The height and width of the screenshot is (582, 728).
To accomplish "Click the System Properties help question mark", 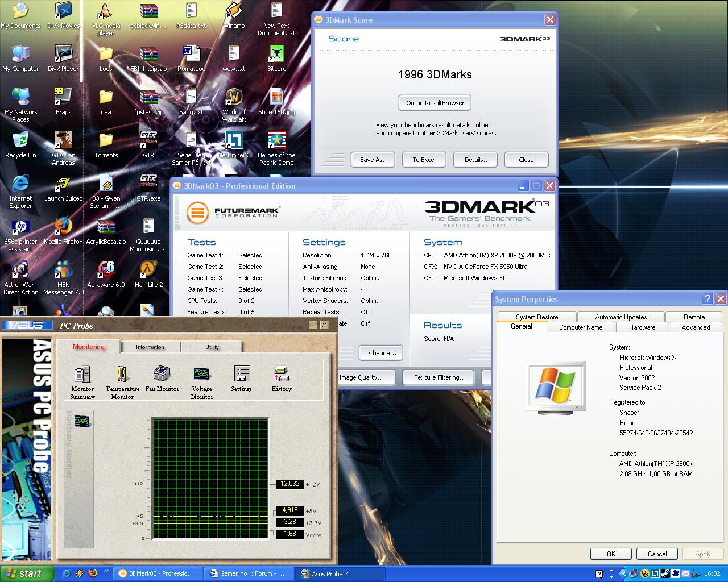I will [708, 299].
